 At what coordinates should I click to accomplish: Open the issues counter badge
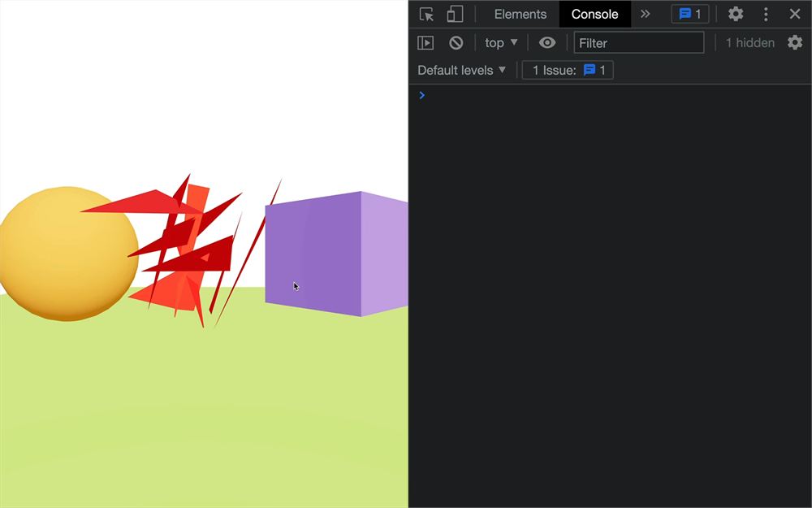pyautogui.click(x=689, y=14)
